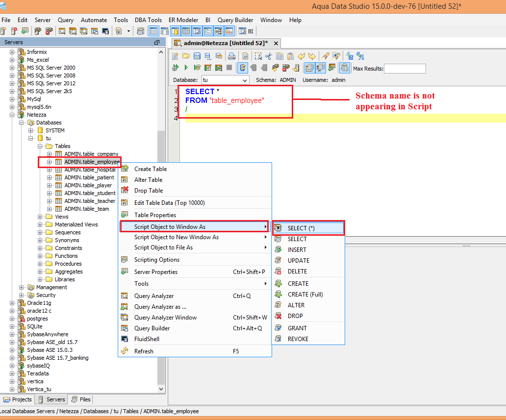
Task: Switch to the Projects tab at bottom
Action: tap(18, 399)
